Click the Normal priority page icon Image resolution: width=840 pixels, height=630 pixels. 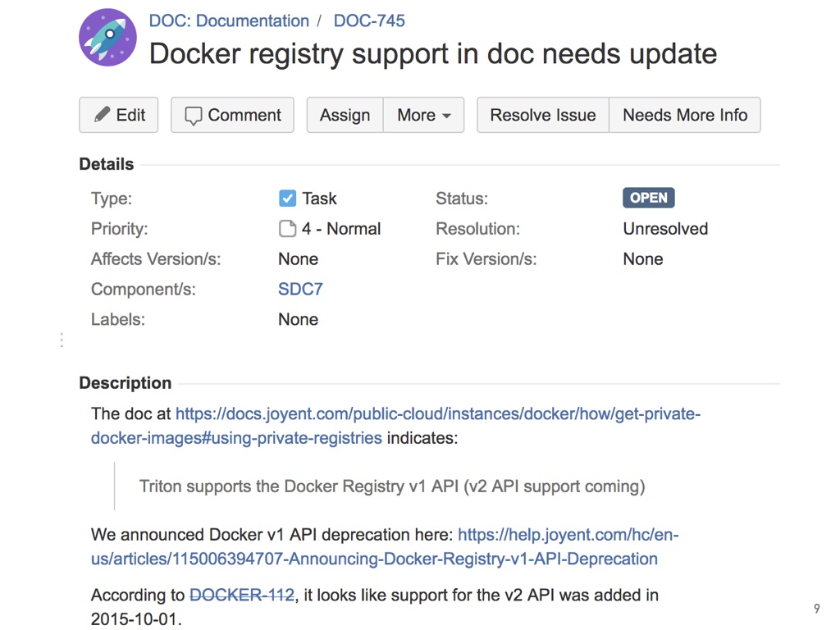(x=287, y=229)
